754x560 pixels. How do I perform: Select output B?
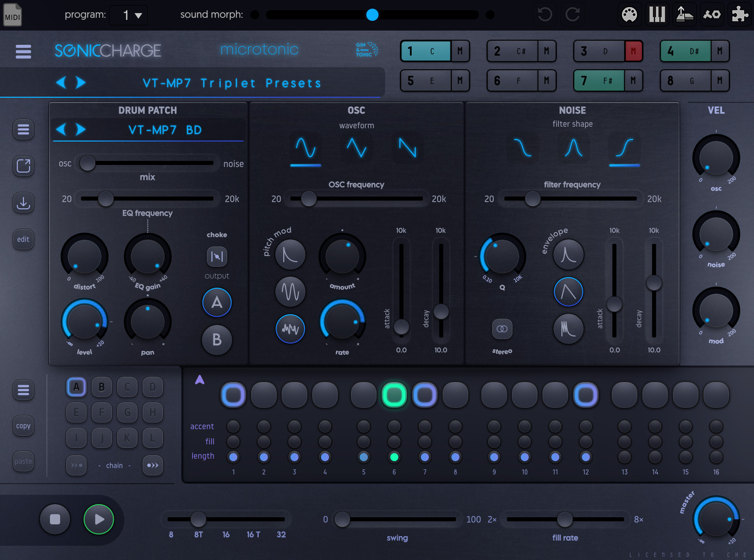click(x=217, y=340)
